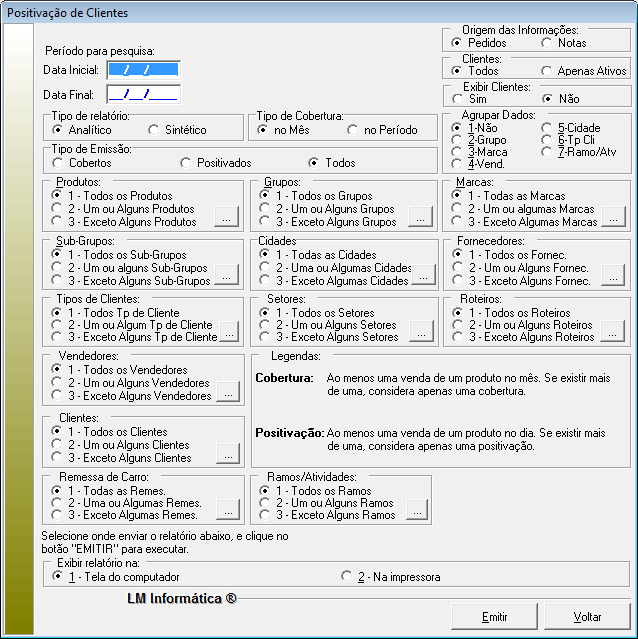The width and height of the screenshot is (638, 639).
Task: Open the Produtos selection browse button
Action: tap(228, 217)
